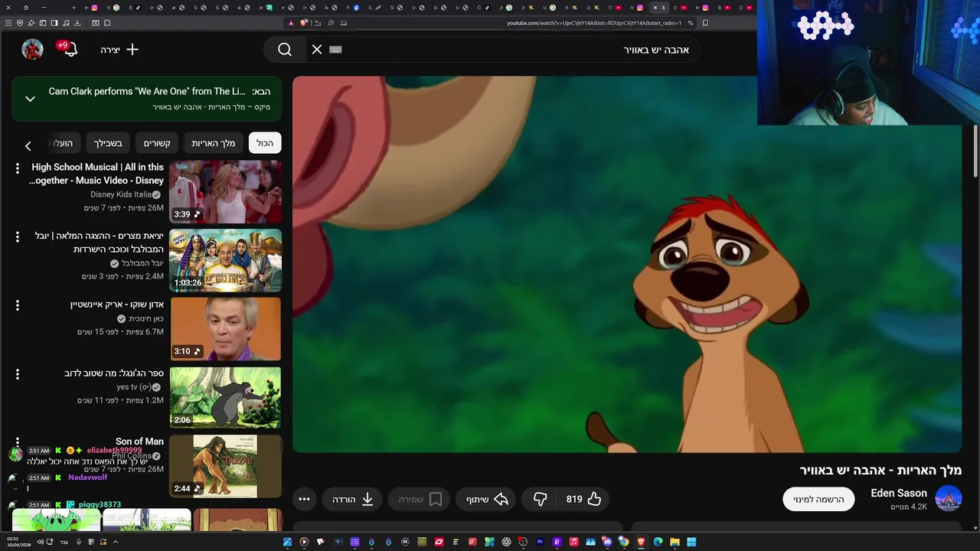980x551 pixels.
Task: Open Microsoft Edge from the taskbar
Action: click(x=658, y=543)
